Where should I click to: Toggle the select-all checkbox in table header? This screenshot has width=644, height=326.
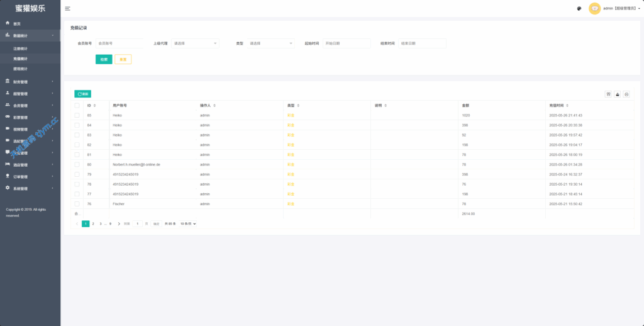pyautogui.click(x=77, y=106)
